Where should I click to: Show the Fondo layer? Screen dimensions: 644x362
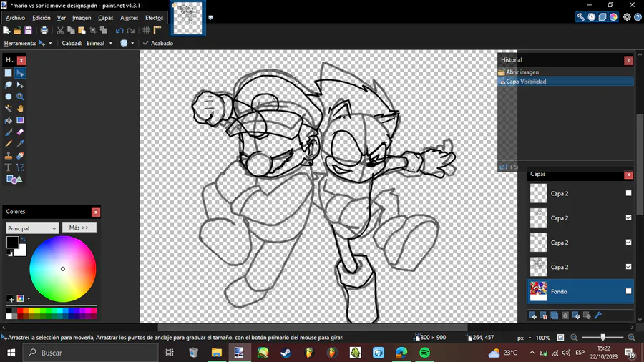click(628, 291)
